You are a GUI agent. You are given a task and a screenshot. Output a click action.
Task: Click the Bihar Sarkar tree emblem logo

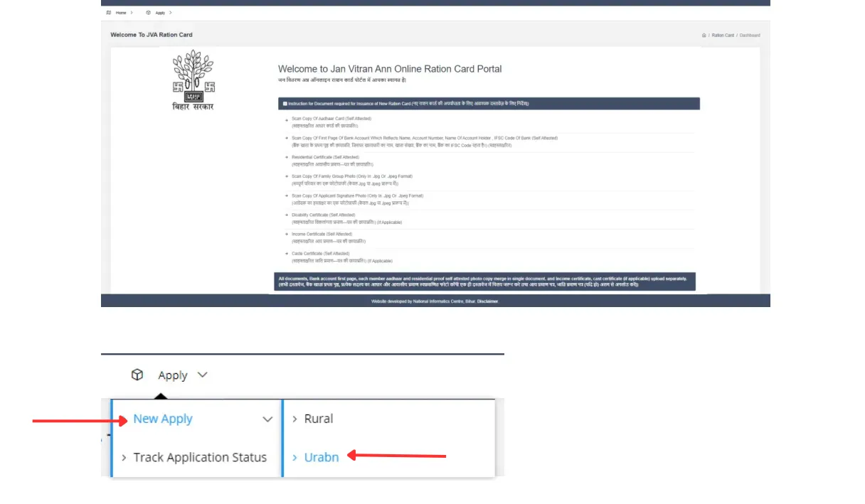193,75
